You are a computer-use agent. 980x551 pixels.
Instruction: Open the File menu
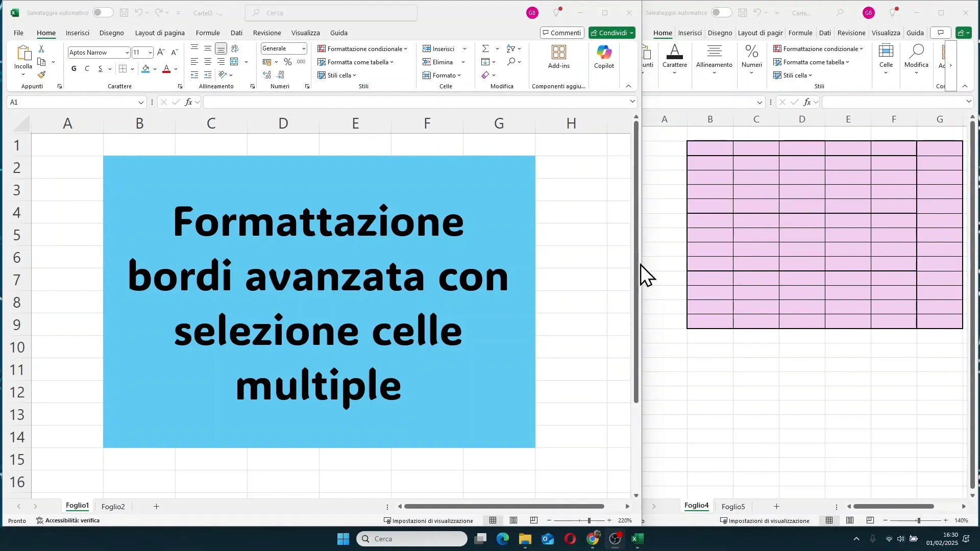click(18, 33)
